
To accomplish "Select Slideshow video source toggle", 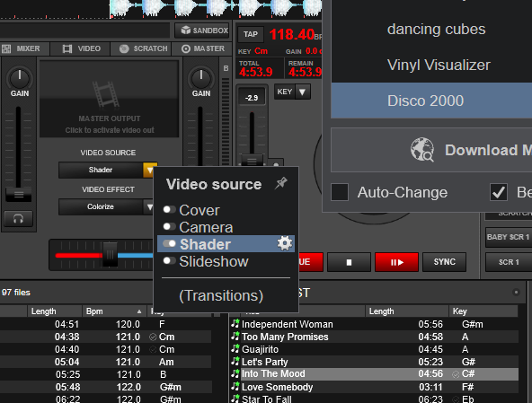I will [x=169, y=260].
